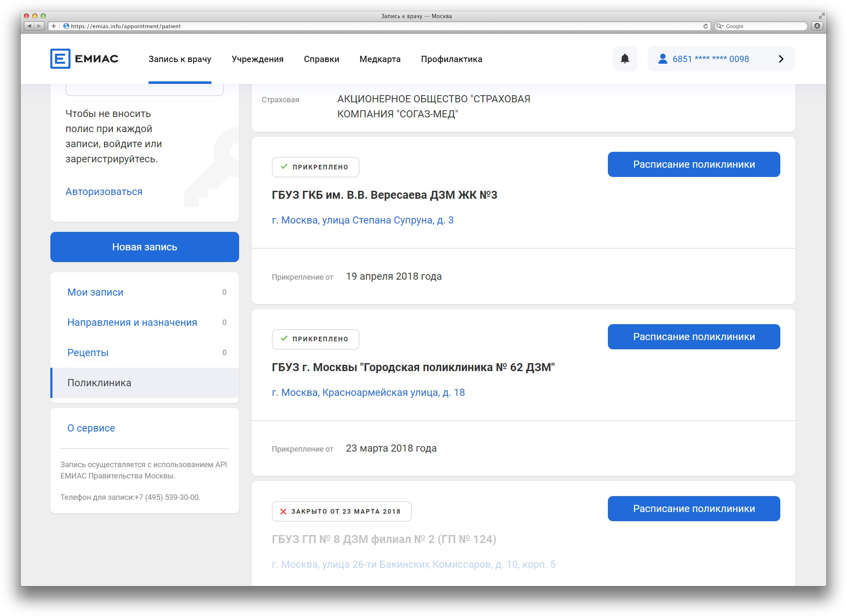Click browser back arrow button
The height and width of the screenshot is (616, 847).
click(x=29, y=26)
